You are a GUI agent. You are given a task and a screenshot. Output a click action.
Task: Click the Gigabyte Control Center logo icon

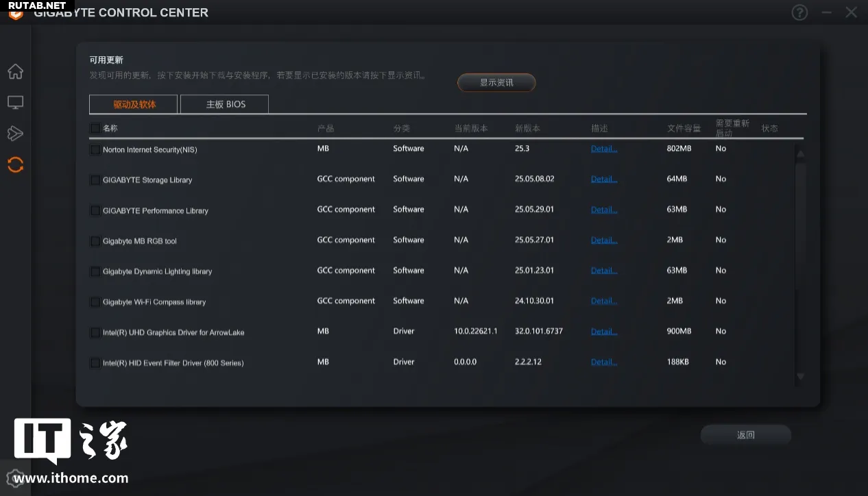tap(15, 13)
